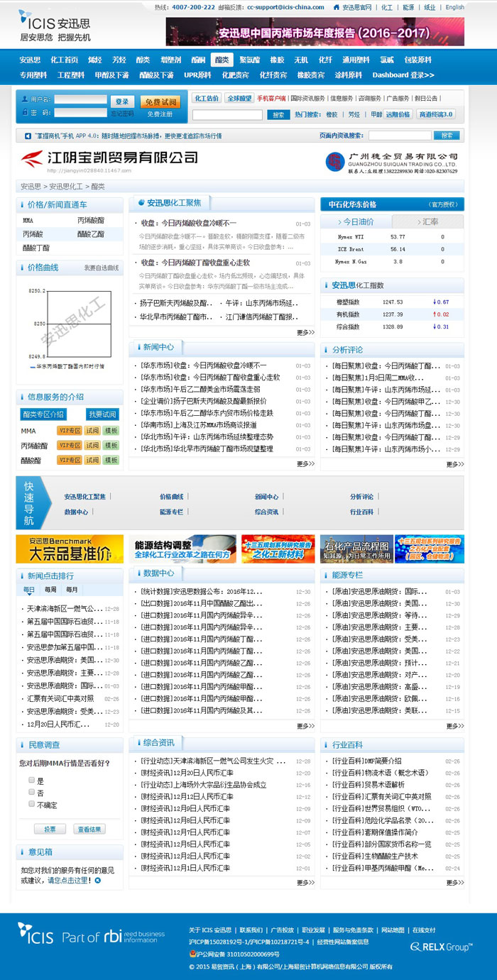The image size is (497, 980).
Task: Click 试阅 button in 丙烯酸酯 row
Action: coord(92,446)
